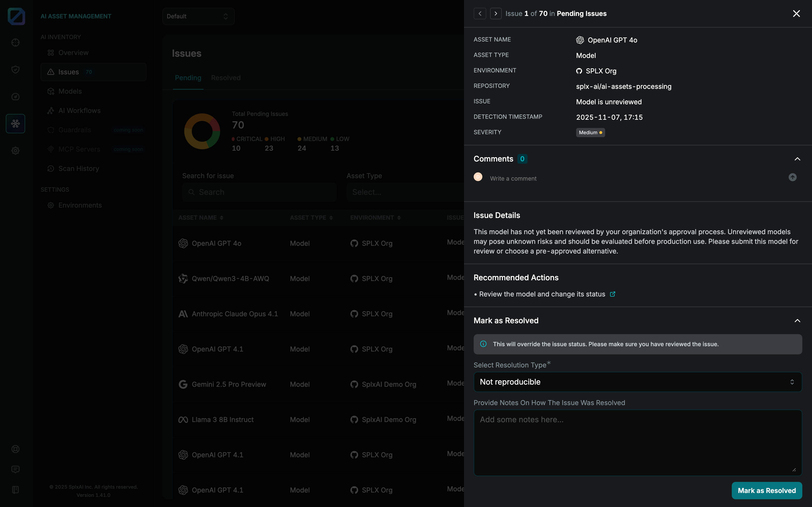Click Review the model and change its status
Image resolution: width=812 pixels, height=507 pixels.
tap(542, 294)
